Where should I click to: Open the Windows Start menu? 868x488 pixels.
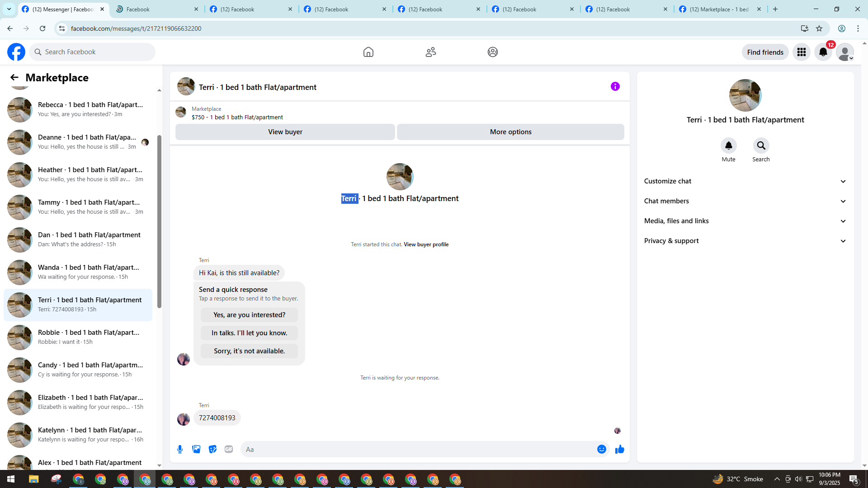click(11, 479)
